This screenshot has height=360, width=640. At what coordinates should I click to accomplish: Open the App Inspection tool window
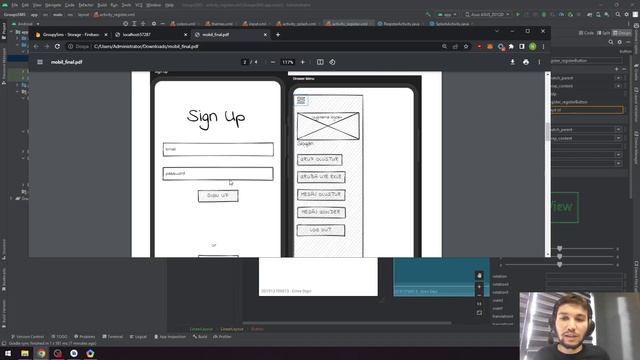pos(170,337)
